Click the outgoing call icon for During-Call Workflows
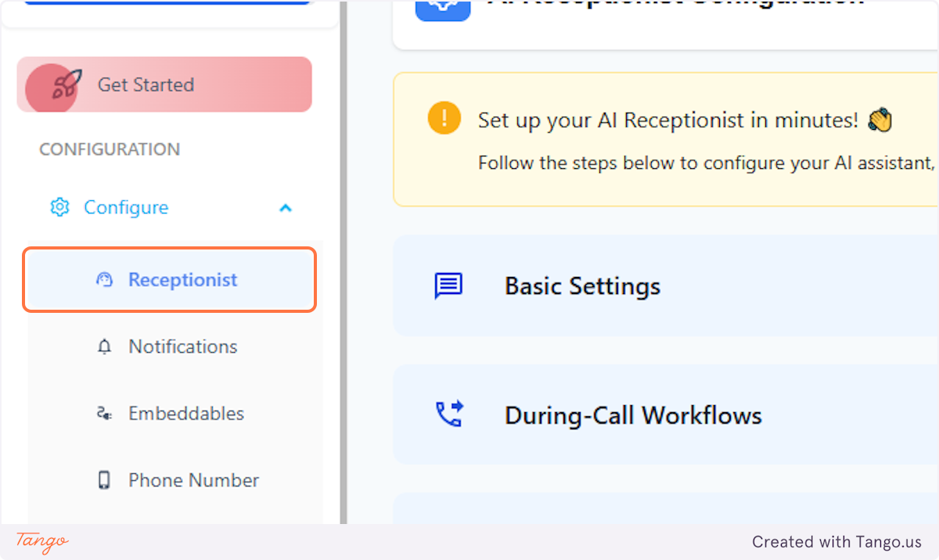 pos(448,415)
